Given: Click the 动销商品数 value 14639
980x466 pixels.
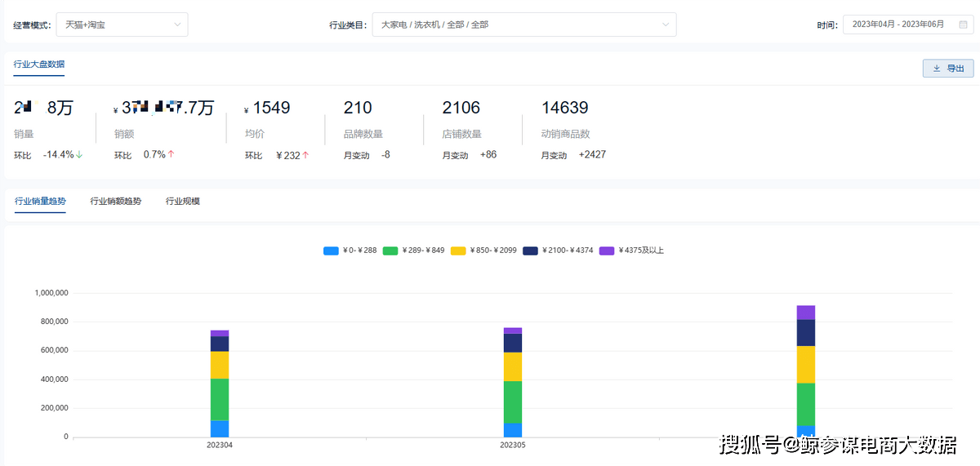Looking at the screenshot, I should tap(565, 108).
